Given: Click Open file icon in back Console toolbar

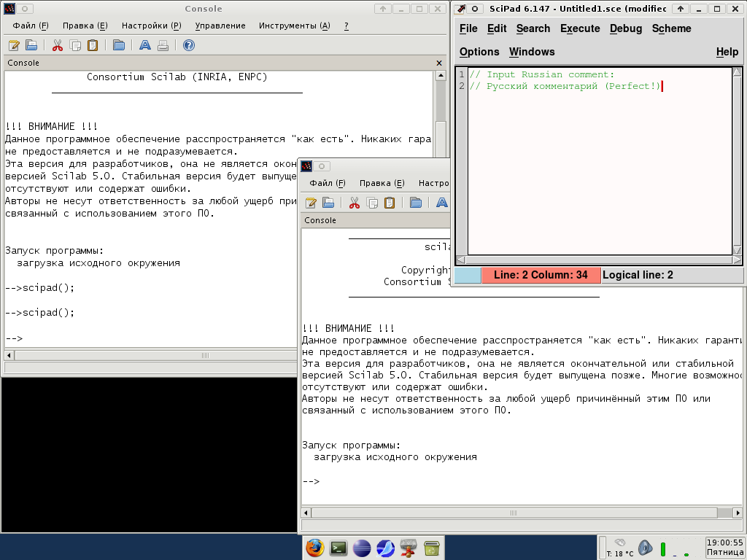Looking at the screenshot, I should click(31, 45).
